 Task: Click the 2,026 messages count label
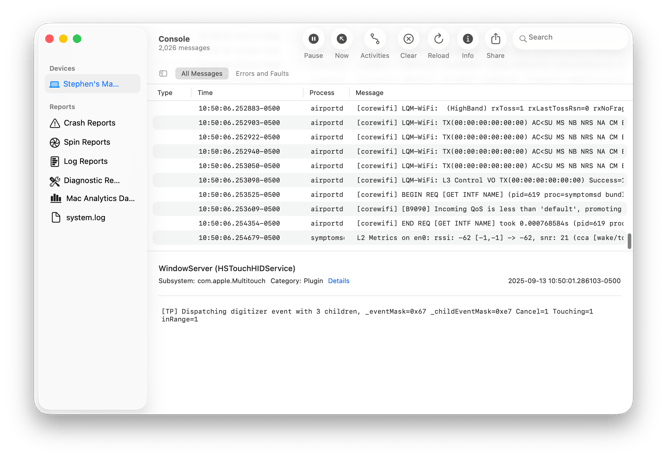pyautogui.click(x=184, y=48)
